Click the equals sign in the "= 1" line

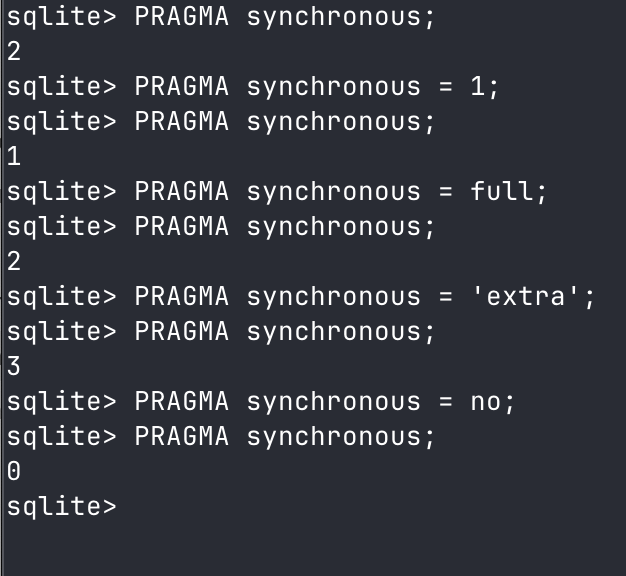(446, 86)
